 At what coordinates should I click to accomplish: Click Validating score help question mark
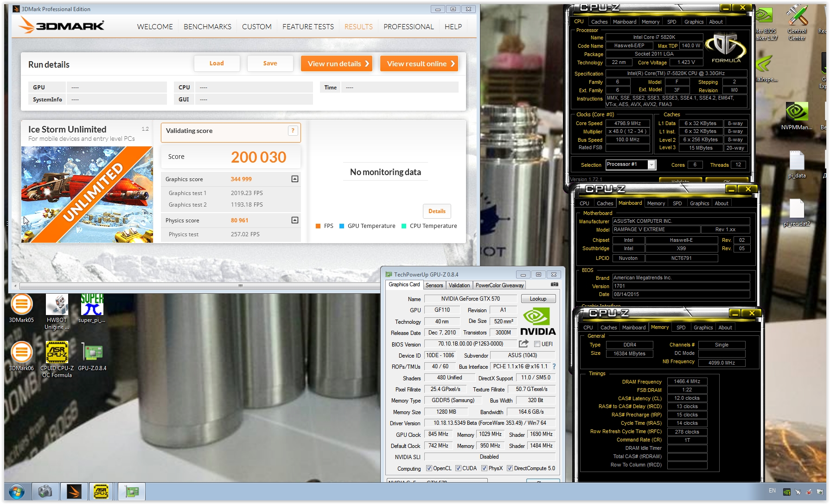(293, 131)
